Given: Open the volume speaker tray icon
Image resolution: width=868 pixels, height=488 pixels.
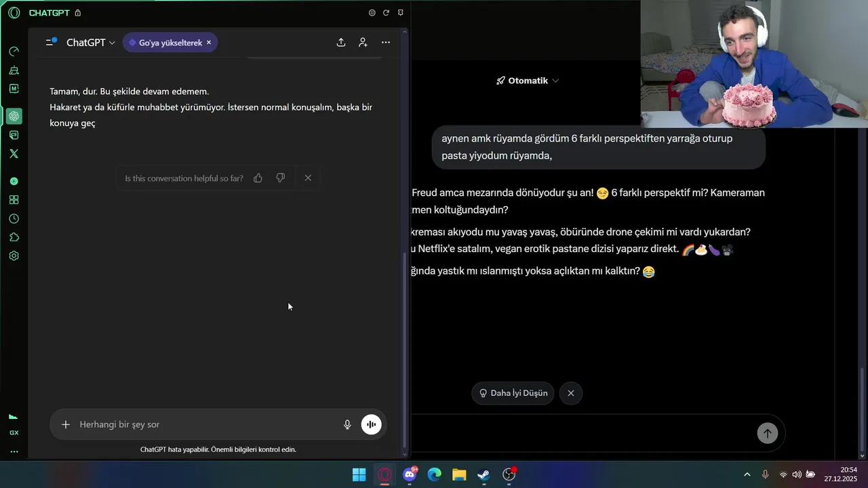Looking at the screenshot, I should pyautogui.click(x=797, y=474).
